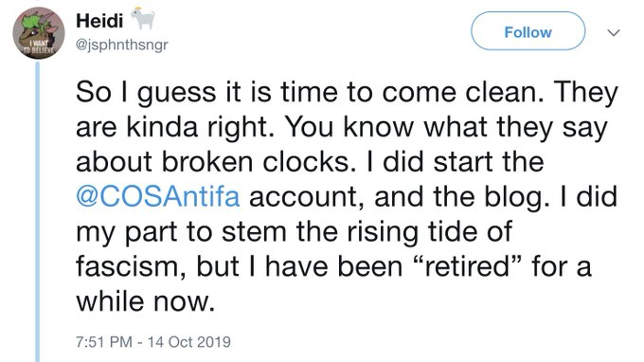Click the goat emoji beside Heidi's name

pyautogui.click(x=142, y=19)
